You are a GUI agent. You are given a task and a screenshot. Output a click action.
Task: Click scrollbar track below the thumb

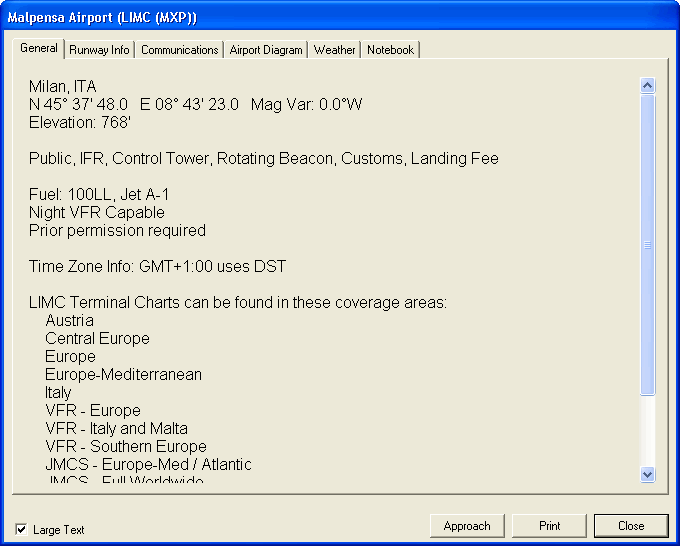tap(647, 431)
